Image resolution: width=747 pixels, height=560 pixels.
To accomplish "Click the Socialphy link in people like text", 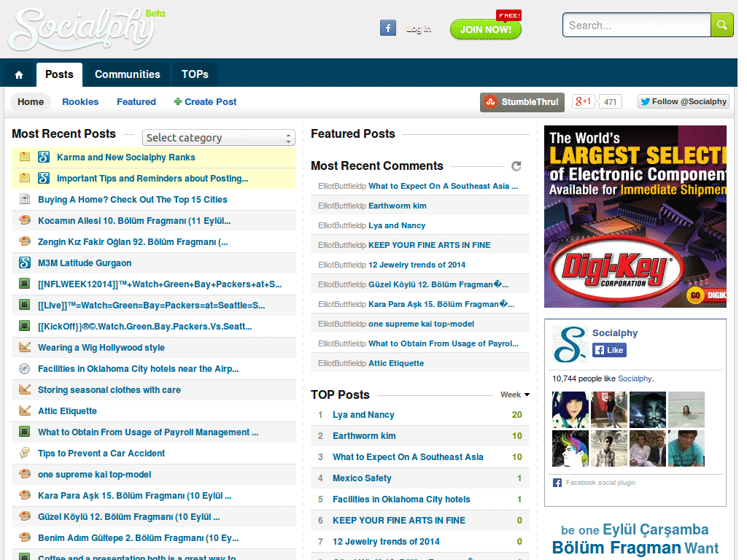I will click(635, 378).
